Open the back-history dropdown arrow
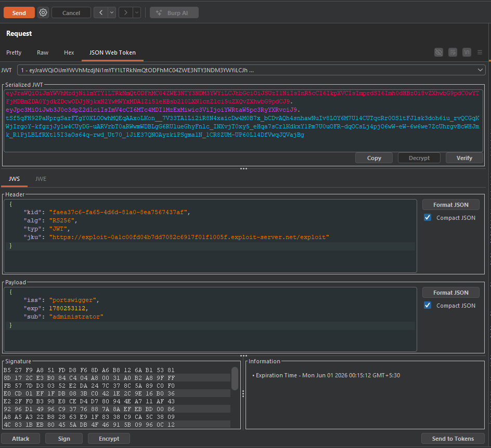Image resolution: width=491 pixels, height=448 pixels. tap(112, 12)
